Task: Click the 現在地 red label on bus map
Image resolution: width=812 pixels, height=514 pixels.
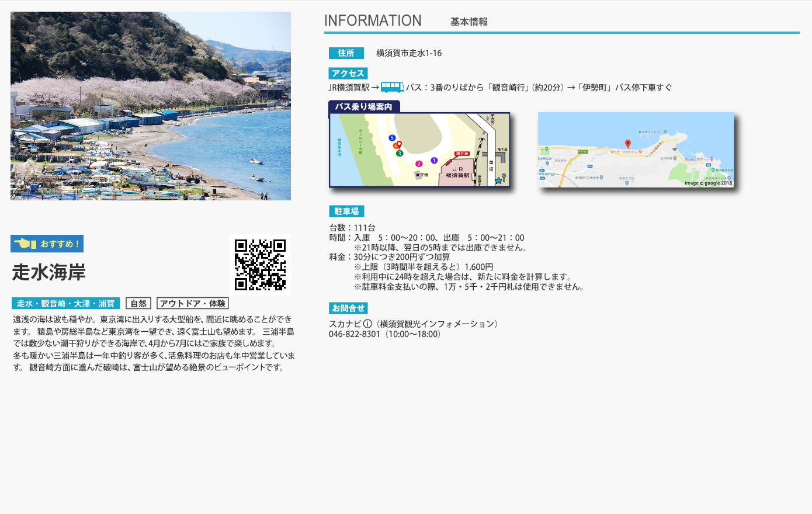Action: point(461,154)
